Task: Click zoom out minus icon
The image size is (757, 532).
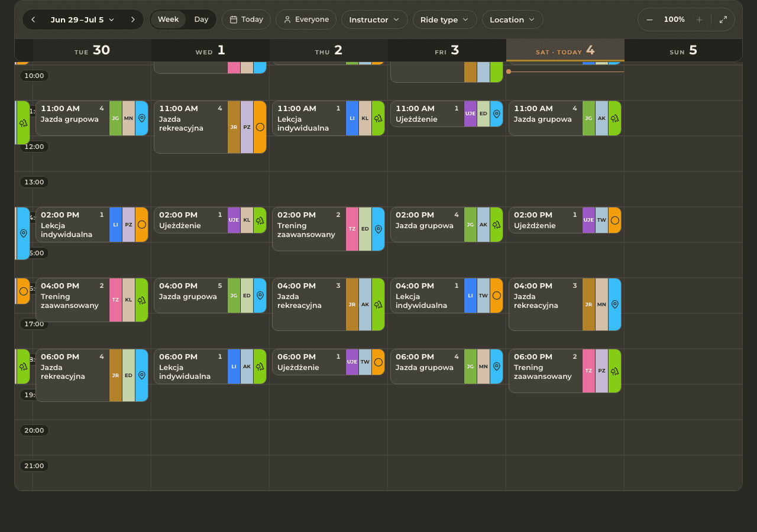Action: (650, 20)
